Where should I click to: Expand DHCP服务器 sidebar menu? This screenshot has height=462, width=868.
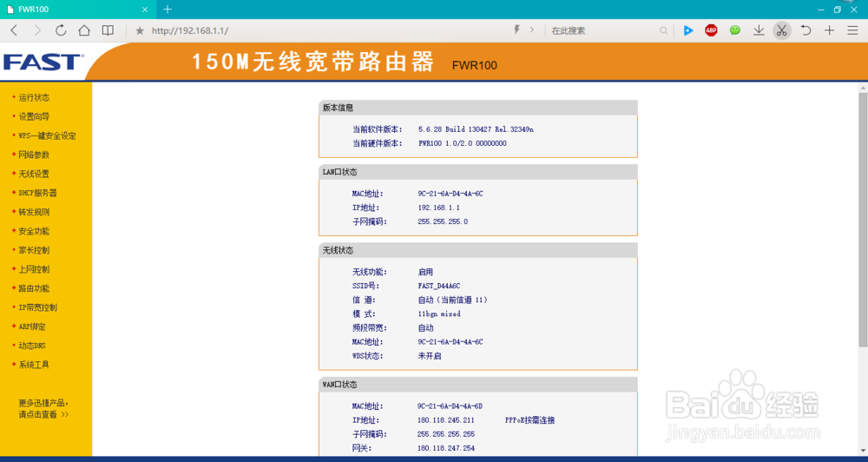(37, 193)
